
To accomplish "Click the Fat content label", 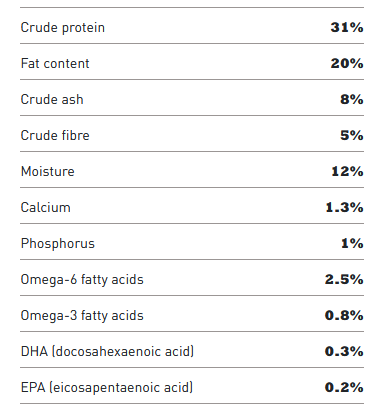I will (x=55, y=63).
